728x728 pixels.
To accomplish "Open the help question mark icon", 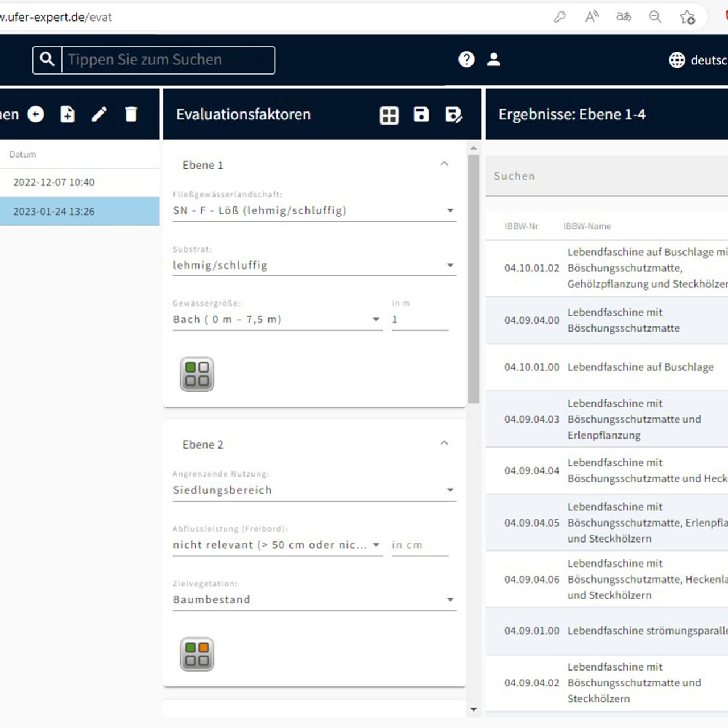I will coord(466,60).
